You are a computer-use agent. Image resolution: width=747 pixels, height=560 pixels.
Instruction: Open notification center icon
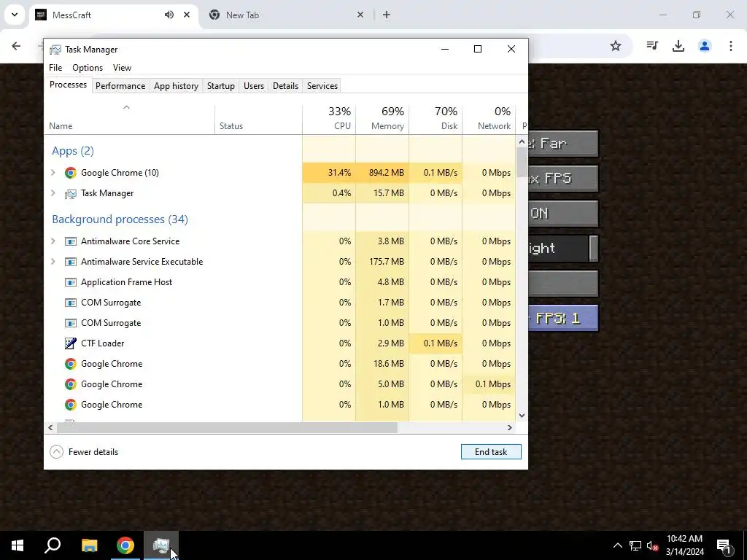[724, 545]
